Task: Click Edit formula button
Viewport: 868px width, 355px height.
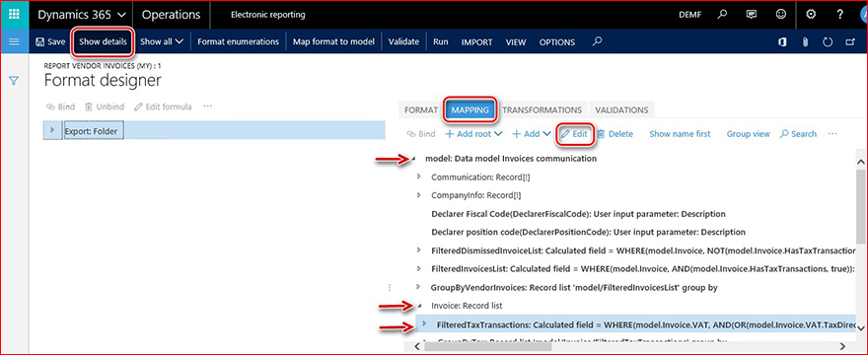Action: click(x=164, y=106)
